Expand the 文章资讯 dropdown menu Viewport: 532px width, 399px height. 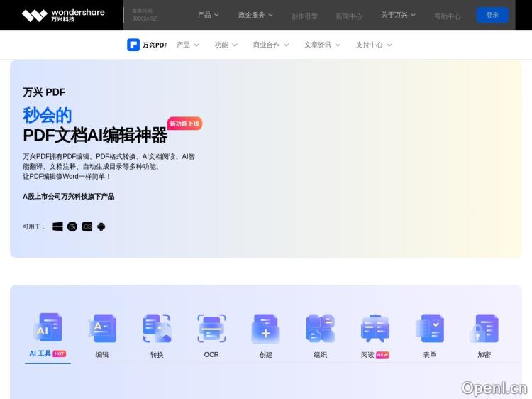(x=322, y=45)
